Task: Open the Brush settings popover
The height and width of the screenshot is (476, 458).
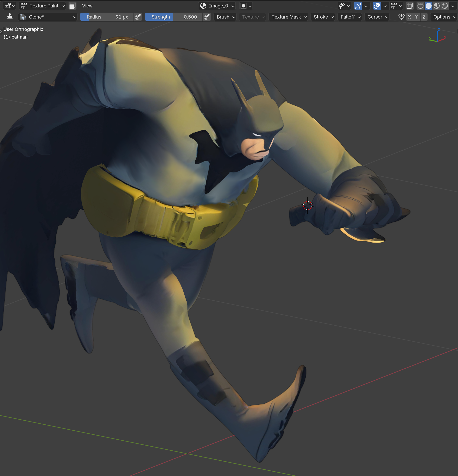Action: 225,17
